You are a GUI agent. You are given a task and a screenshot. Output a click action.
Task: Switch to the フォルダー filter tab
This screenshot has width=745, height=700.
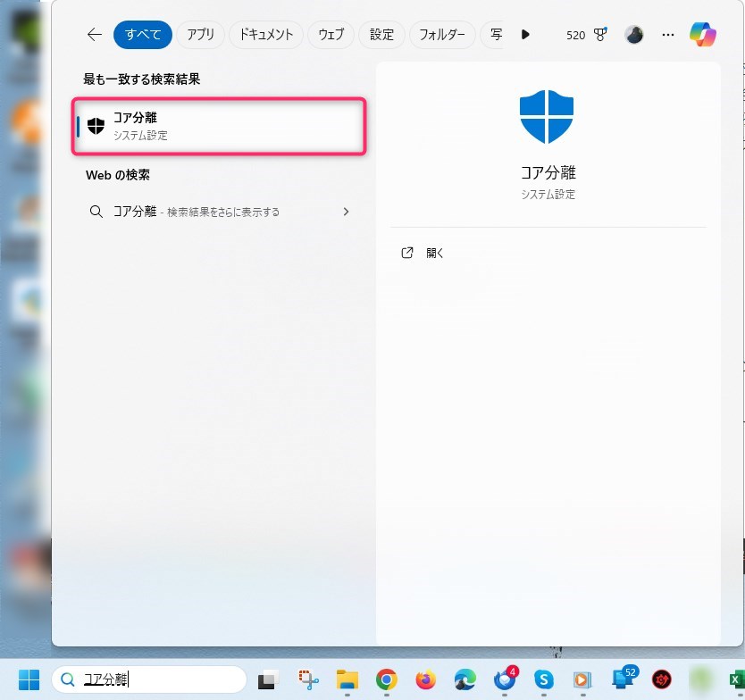coord(442,35)
